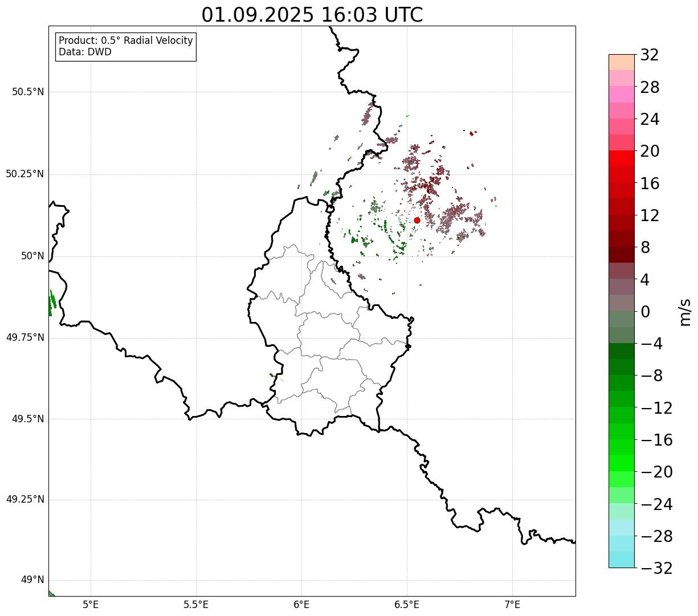This screenshot has width=698, height=616.
Task: Click the colorbar tick value 20
Action: (x=650, y=152)
